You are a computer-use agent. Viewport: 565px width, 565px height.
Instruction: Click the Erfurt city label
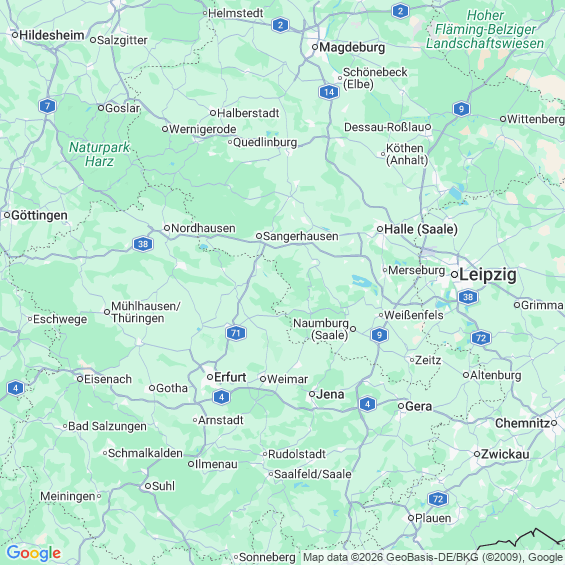point(230,377)
